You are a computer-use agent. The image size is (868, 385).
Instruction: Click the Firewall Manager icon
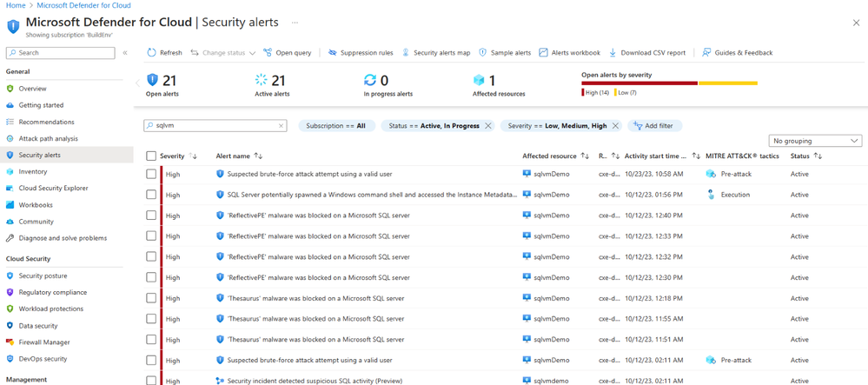pos(10,342)
